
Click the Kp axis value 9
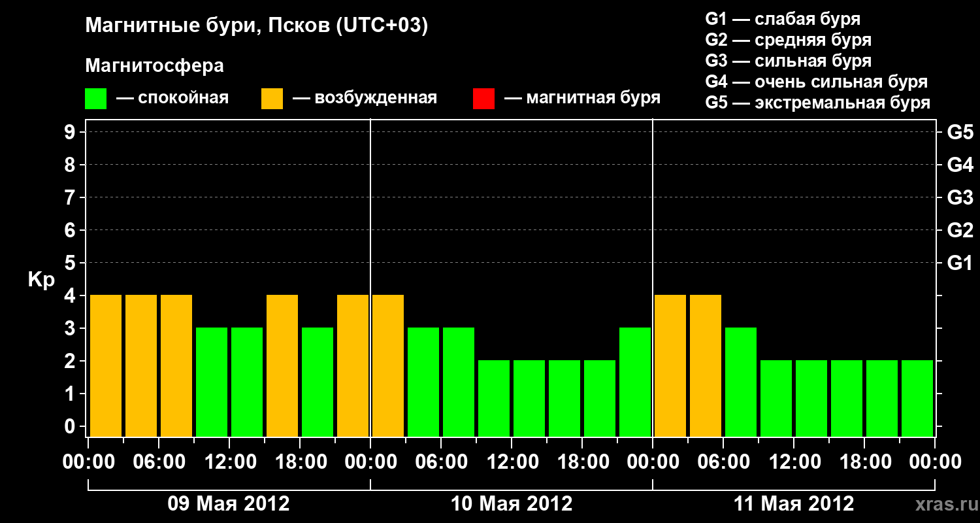71,132
